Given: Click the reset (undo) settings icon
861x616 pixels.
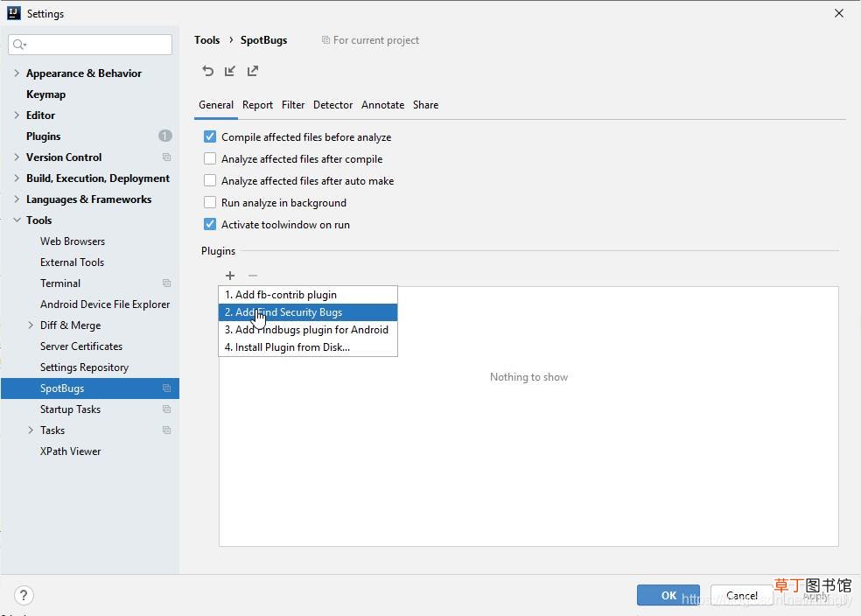Looking at the screenshot, I should (207, 71).
